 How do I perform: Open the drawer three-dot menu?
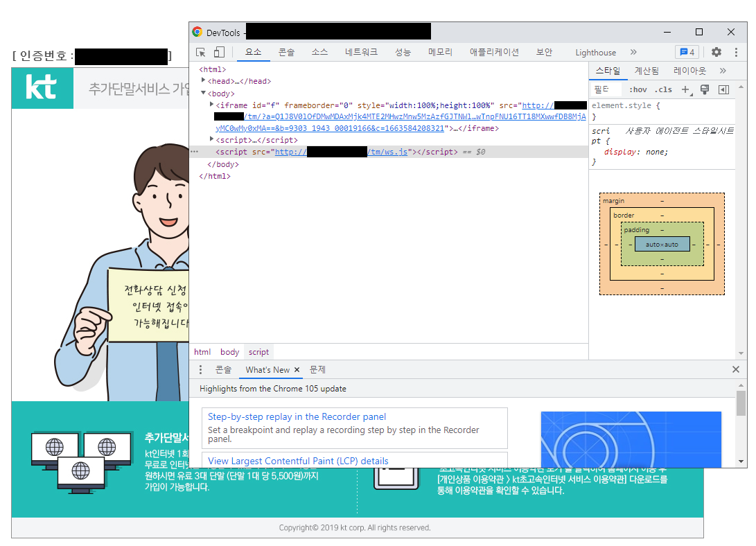pos(200,369)
